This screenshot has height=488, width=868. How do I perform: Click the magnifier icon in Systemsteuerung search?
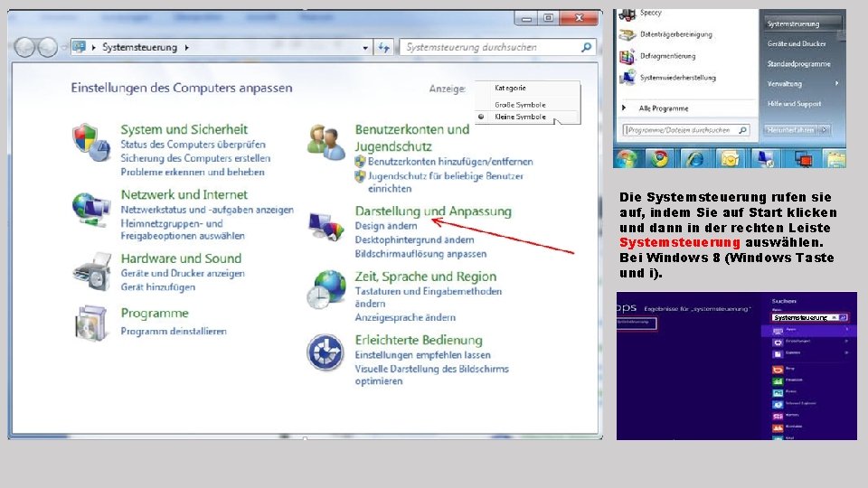[586, 48]
